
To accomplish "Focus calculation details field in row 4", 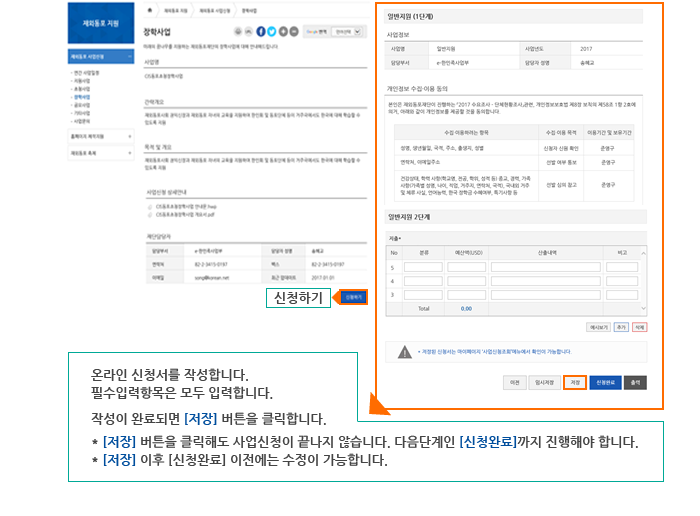I will (546, 281).
